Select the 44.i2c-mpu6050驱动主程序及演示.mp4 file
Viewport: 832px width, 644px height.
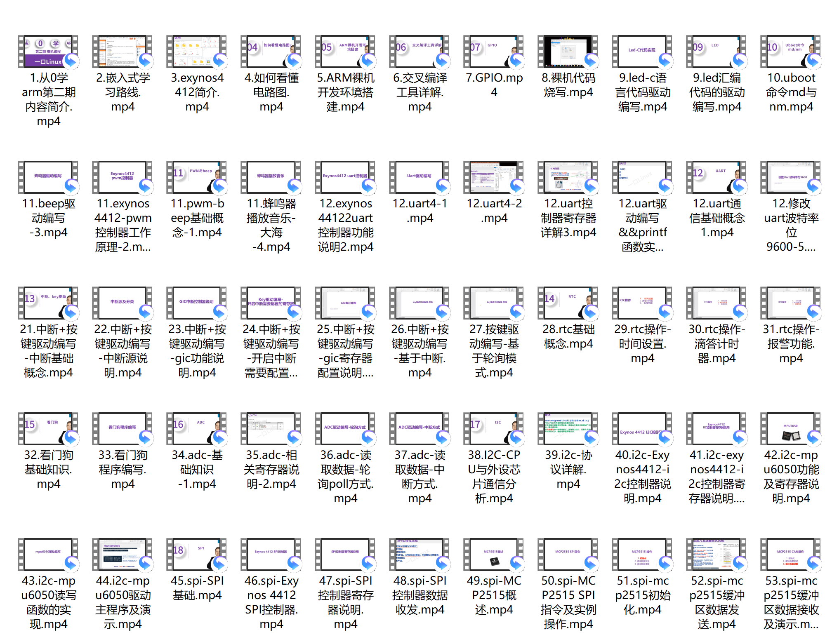(123, 555)
